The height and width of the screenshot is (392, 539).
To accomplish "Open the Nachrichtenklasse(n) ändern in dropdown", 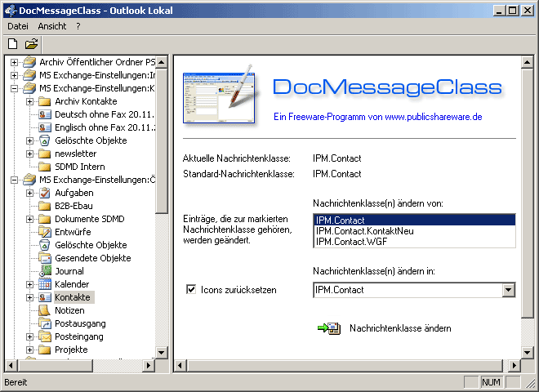I will [509, 290].
